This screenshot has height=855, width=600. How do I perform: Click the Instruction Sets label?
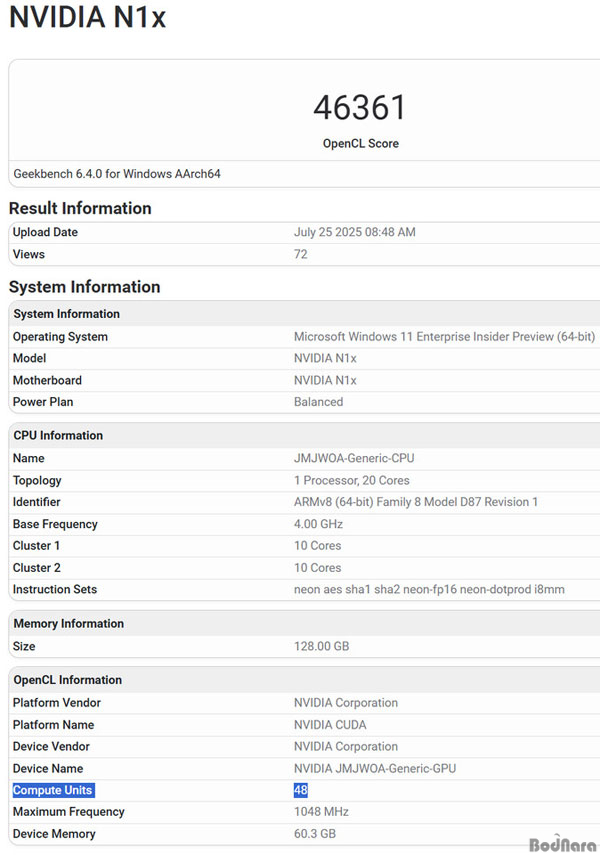pos(55,589)
